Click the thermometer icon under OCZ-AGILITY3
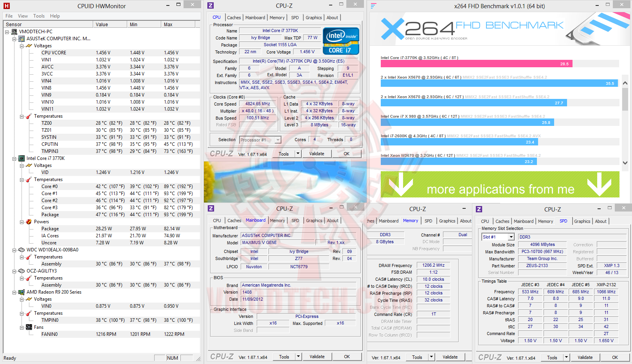 [x=29, y=278]
